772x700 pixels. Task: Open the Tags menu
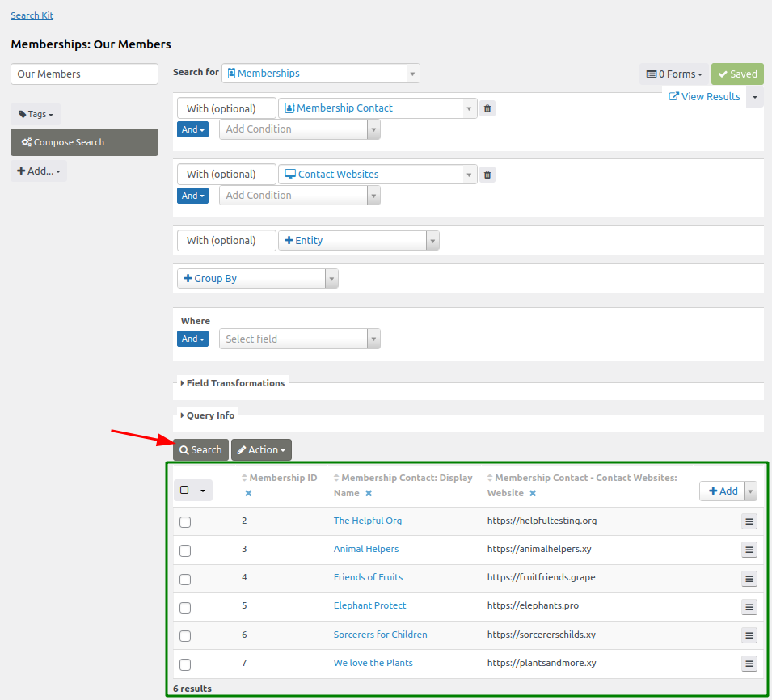click(x=36, y=114)
